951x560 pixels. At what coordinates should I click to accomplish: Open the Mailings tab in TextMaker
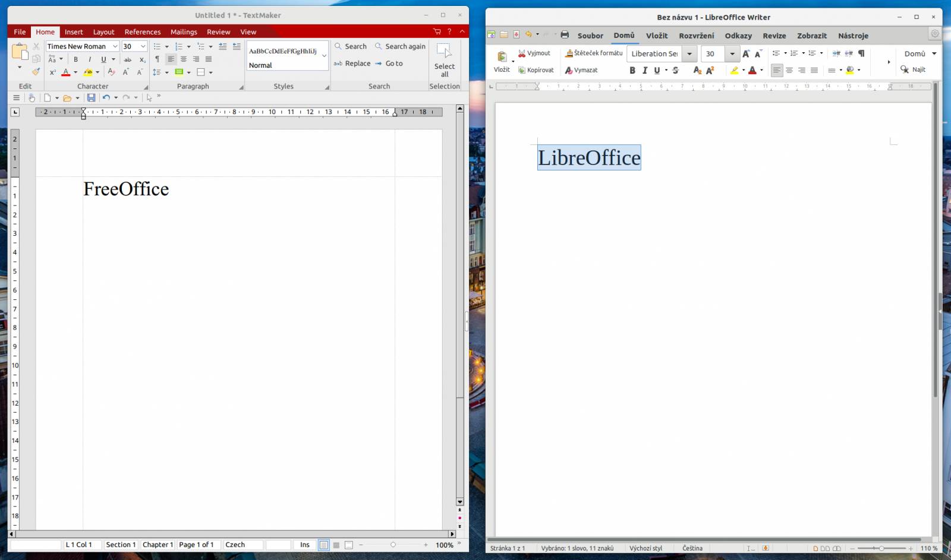pyautogui.click(x=184, y=32)
